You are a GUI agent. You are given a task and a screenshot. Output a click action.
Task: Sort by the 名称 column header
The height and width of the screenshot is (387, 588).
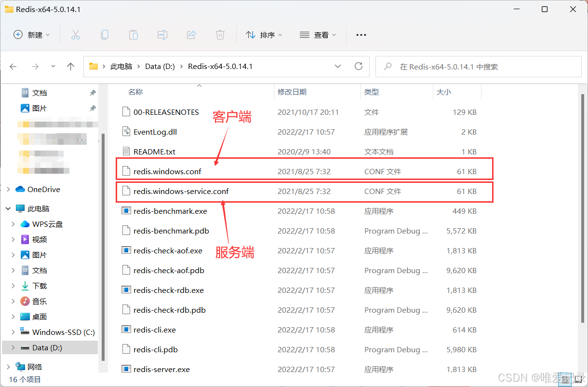(135, 92)
